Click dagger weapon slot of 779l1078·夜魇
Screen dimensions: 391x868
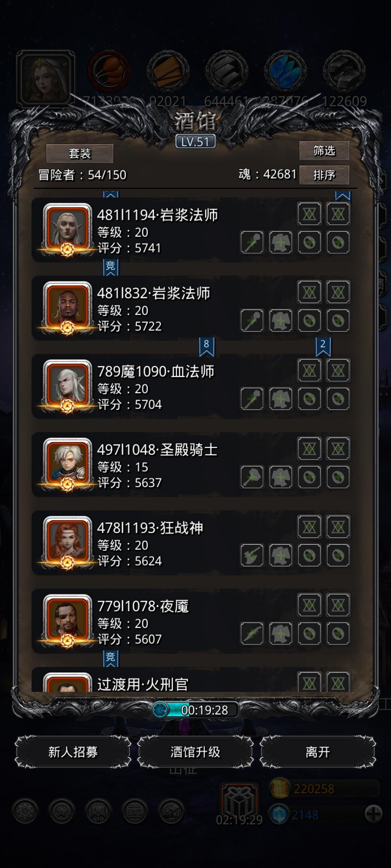(252, 633)
